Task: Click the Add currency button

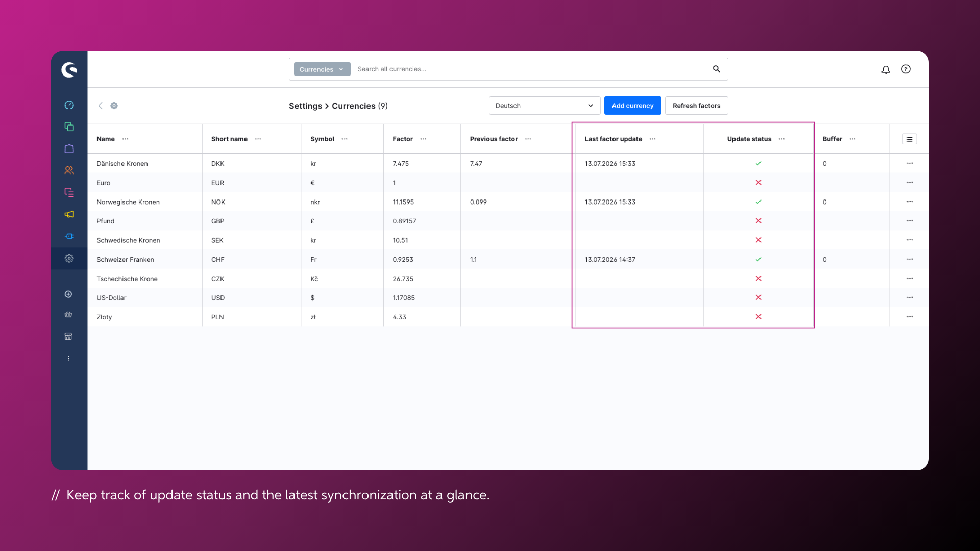Action: tap(633, 106)
